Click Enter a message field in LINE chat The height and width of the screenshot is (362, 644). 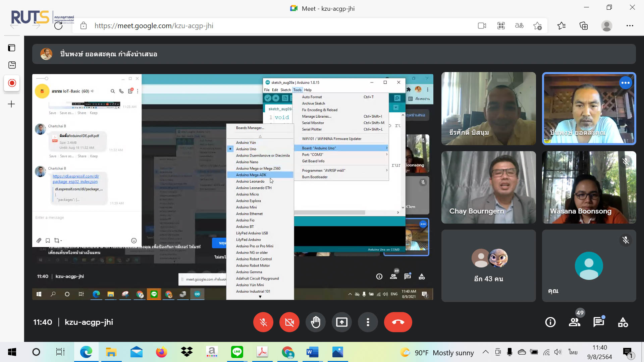click(87, 218)
